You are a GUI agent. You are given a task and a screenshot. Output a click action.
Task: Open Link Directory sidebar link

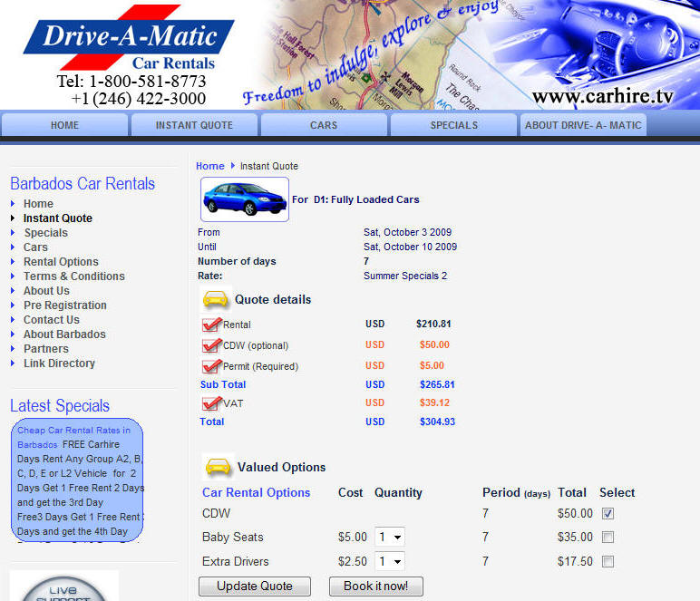click(59, 364)
